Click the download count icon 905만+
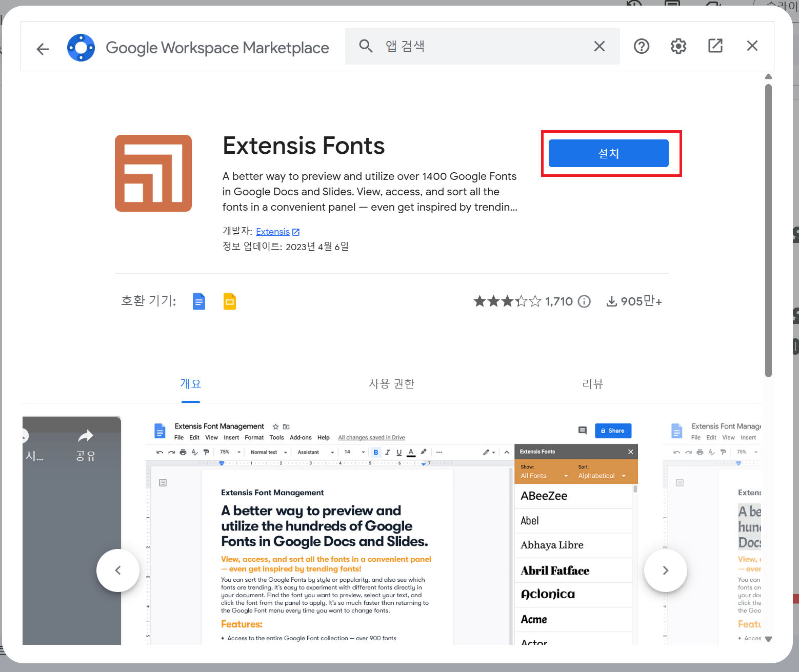The image size is (799, 672). [x=611, y=301]
